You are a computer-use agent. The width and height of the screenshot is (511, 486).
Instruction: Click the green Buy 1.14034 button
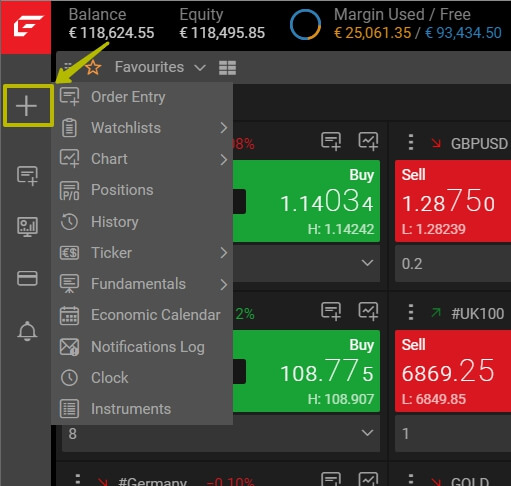pyautogui.click(x=306, y=201)
